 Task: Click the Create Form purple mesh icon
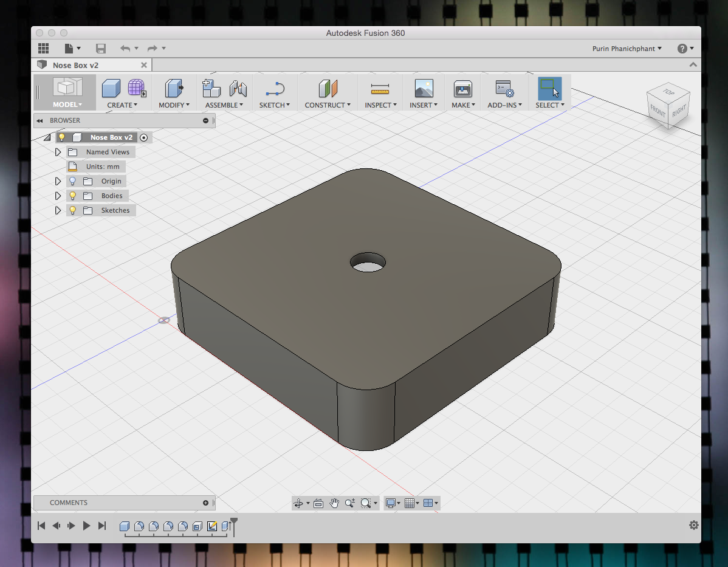137,88
